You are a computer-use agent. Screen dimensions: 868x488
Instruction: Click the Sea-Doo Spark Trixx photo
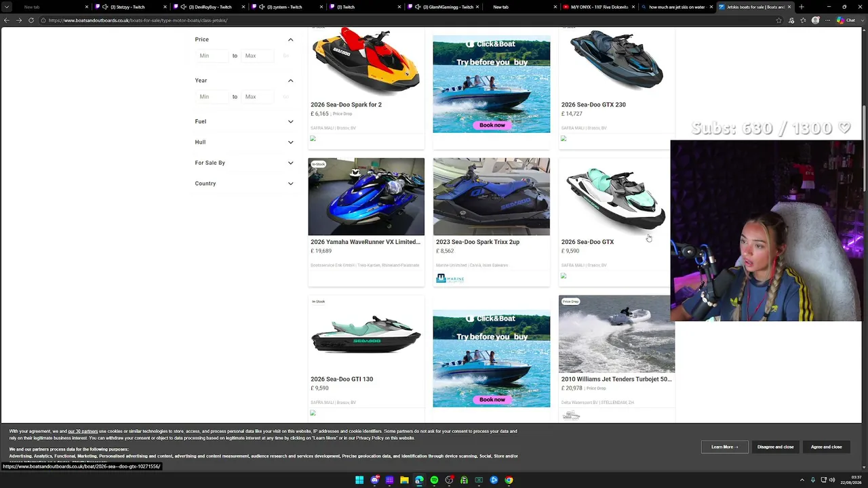492,197
